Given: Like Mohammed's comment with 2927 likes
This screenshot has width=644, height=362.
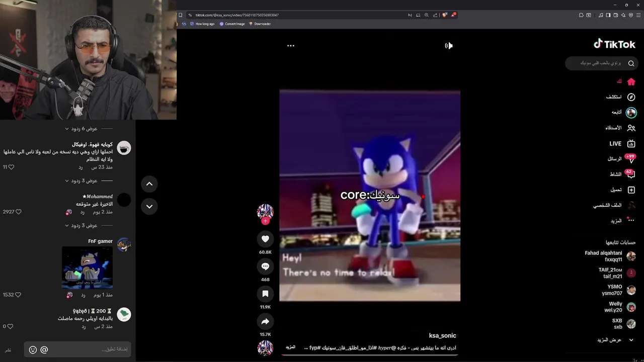Looking at the screenshot, I should pyautogui.click(x=19, y=212).
